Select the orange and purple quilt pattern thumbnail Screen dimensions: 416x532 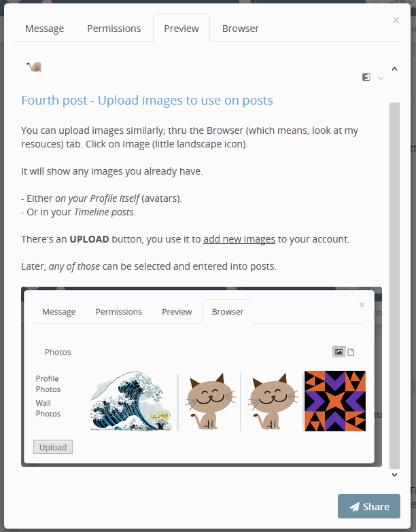[334, 401]
